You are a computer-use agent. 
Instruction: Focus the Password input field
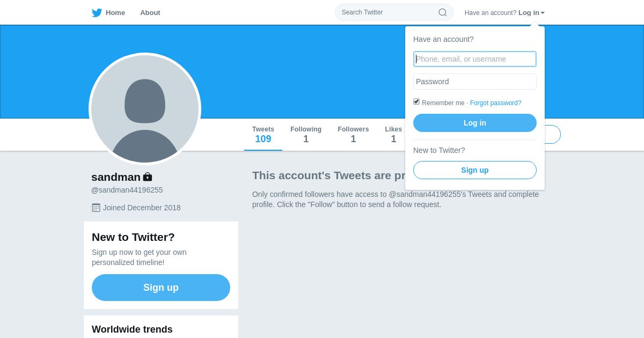pyautogui.click(x=474, y=82)
